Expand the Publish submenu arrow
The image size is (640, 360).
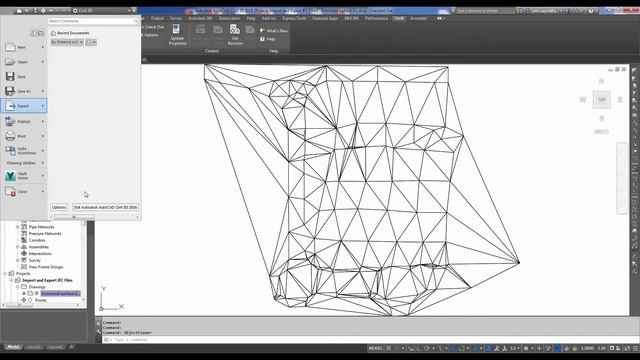point(43,121)
